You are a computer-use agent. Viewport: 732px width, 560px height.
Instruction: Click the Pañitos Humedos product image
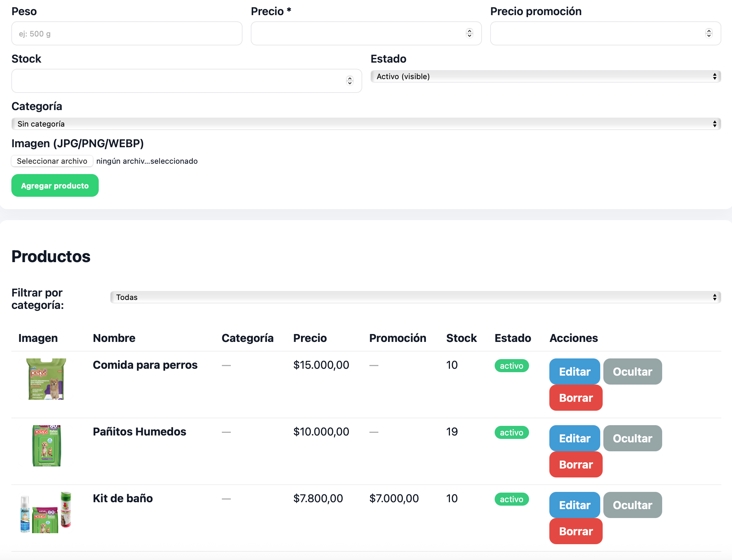46,445
